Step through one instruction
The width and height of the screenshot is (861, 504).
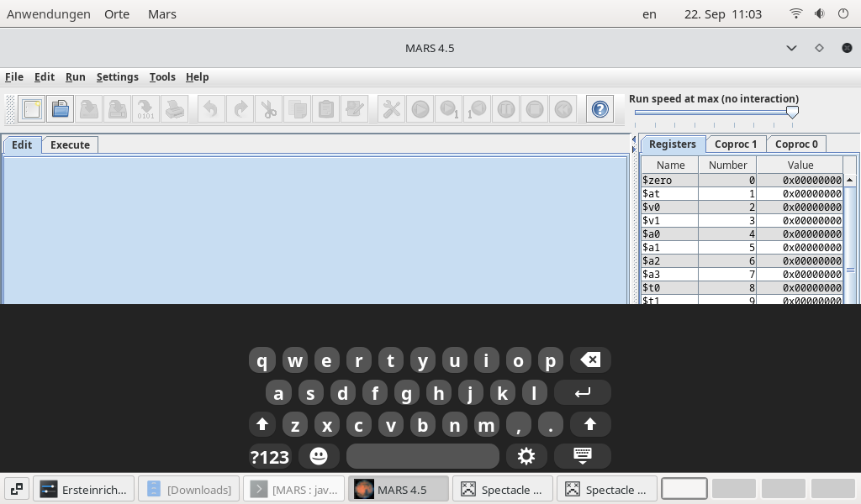pos(448,108)
